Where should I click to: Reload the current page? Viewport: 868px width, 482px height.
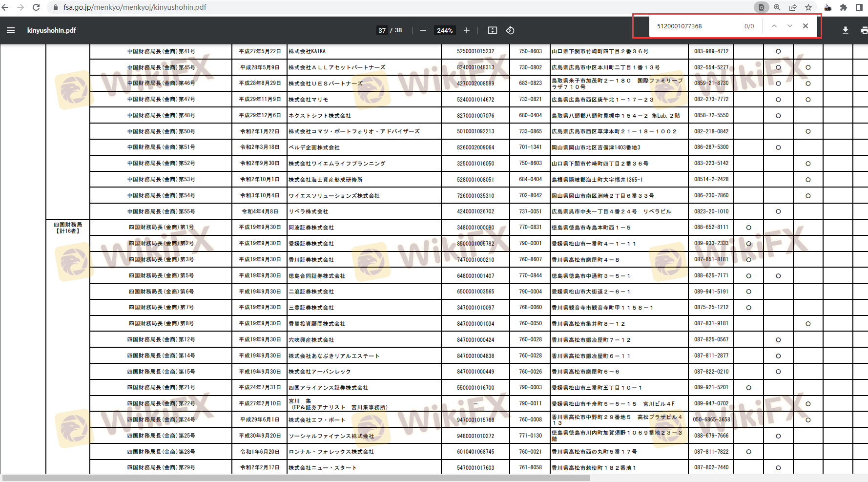tap(36, 7)
